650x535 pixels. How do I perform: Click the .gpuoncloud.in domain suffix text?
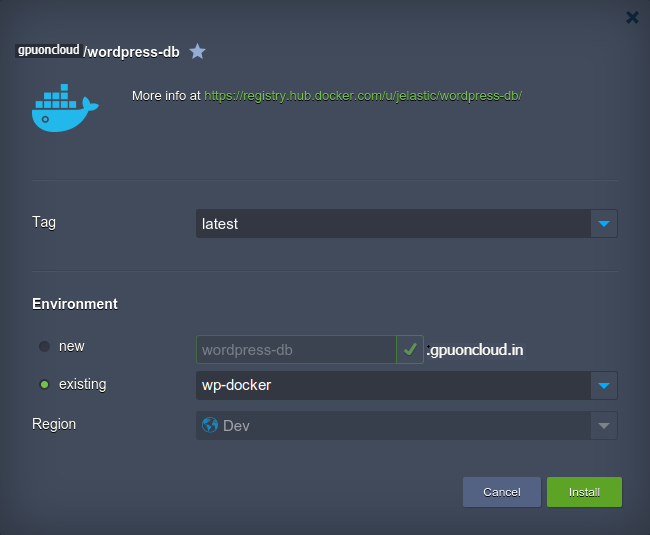tap(475, 350)
